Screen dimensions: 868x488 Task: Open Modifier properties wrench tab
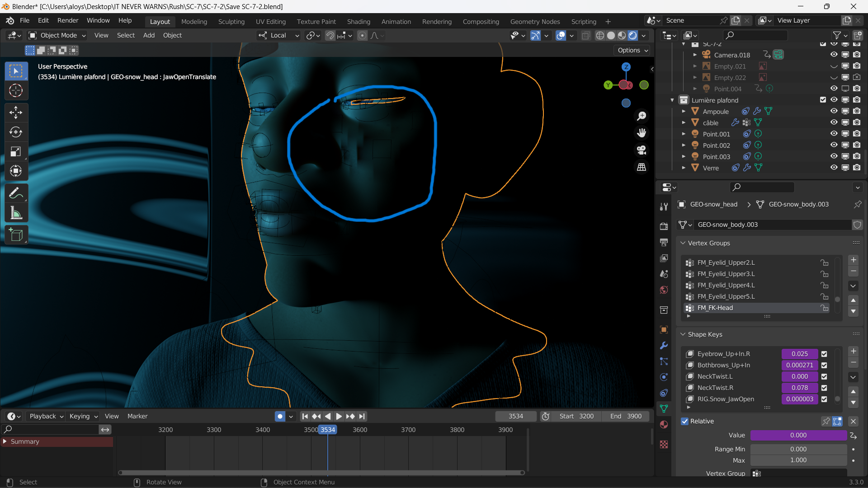pos(664,346)
